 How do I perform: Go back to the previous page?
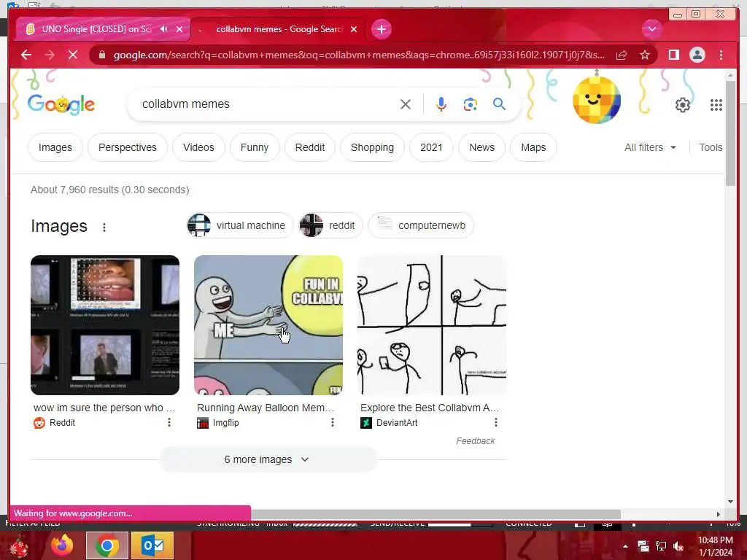tap(26, 55)
